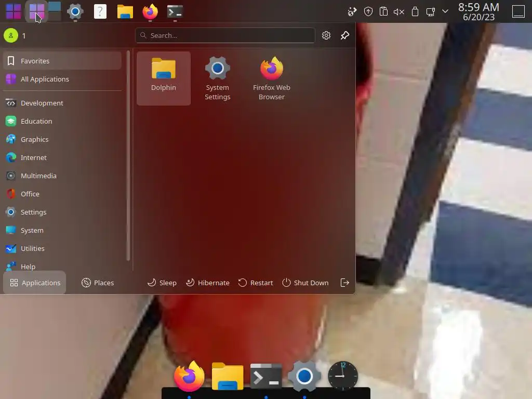Open the battery tray icon
Image resolution: width=532 pixels, height=399 pixels.
pos(415,12)
